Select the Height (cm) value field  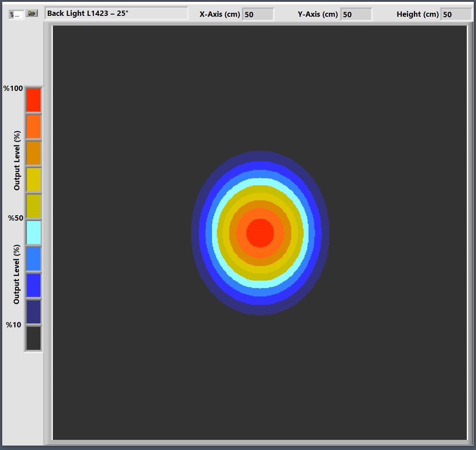coord(456,15)
